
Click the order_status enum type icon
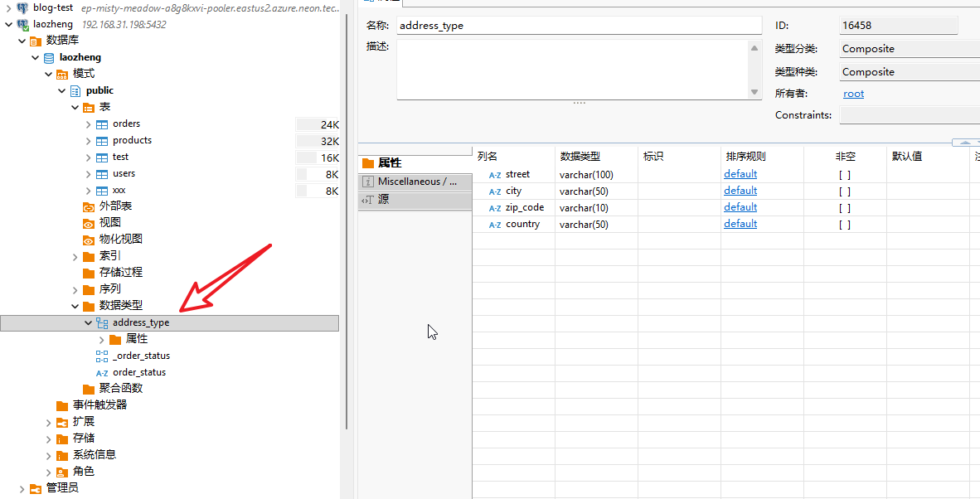coord(102,373)
